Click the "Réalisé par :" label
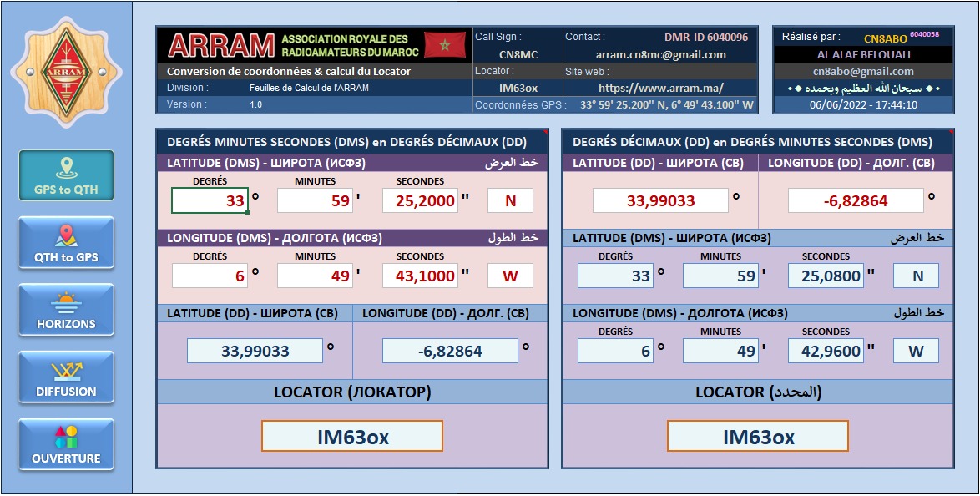This screenshot has width=980, height=496. pos(811,37)
